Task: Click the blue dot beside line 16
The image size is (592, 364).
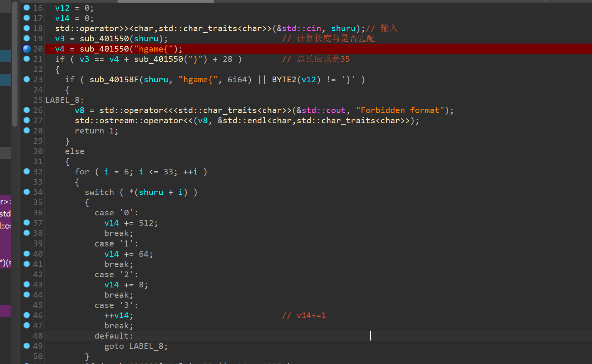Action: click(27, 8)
